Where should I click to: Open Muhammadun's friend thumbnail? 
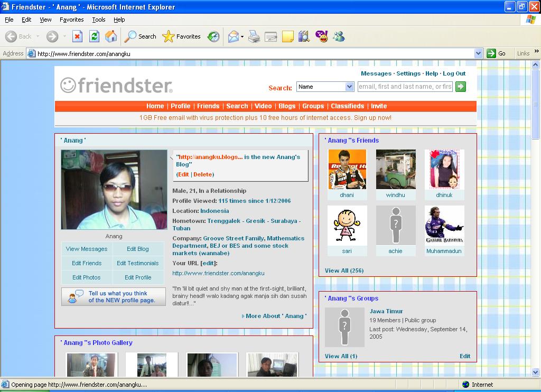(x=444, y=226)
